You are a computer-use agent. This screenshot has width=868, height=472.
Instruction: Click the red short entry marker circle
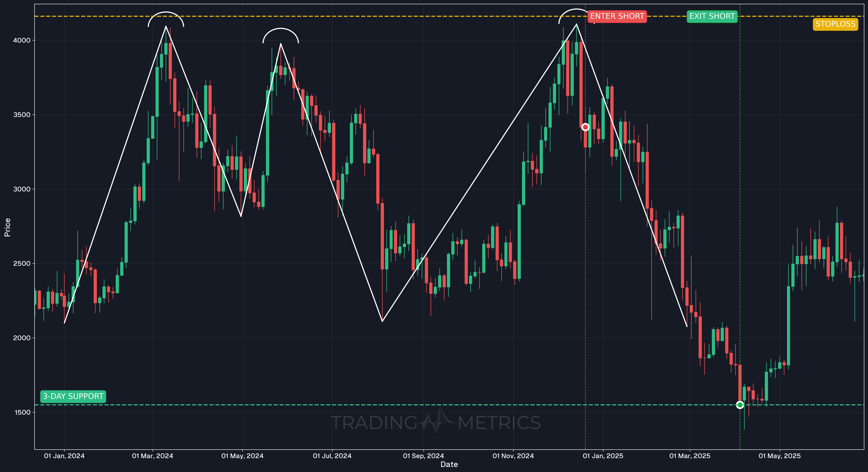tap(585, 127)
